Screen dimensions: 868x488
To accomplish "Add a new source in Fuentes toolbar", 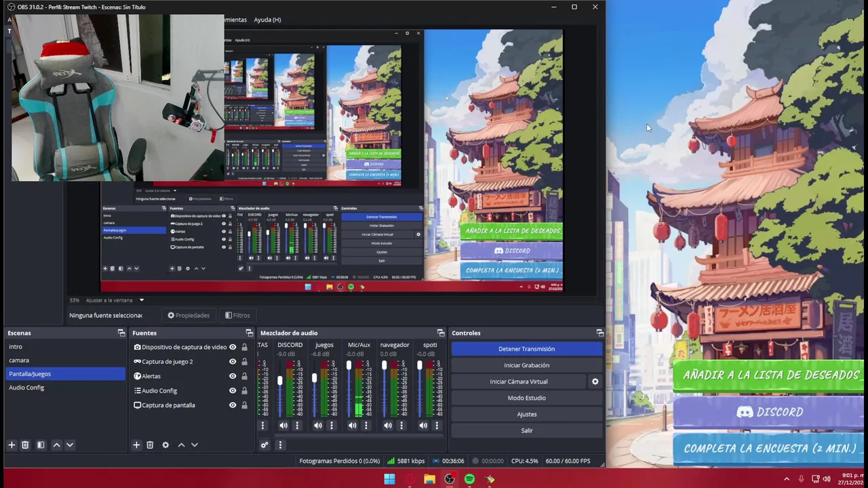I will click(136, 445).
